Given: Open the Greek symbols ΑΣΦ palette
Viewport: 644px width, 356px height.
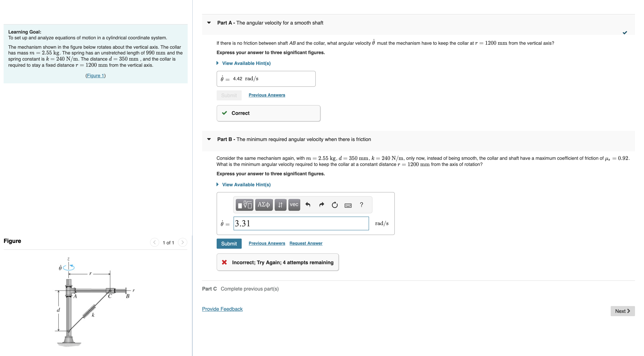Looking at the screenshot, I should click(x=264, y=205).
